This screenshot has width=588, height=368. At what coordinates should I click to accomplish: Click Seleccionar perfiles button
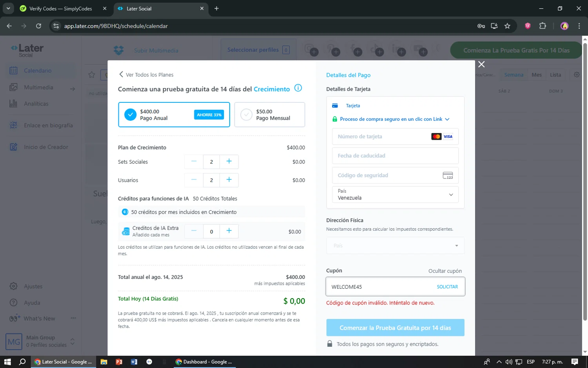[x=258, y=50]
